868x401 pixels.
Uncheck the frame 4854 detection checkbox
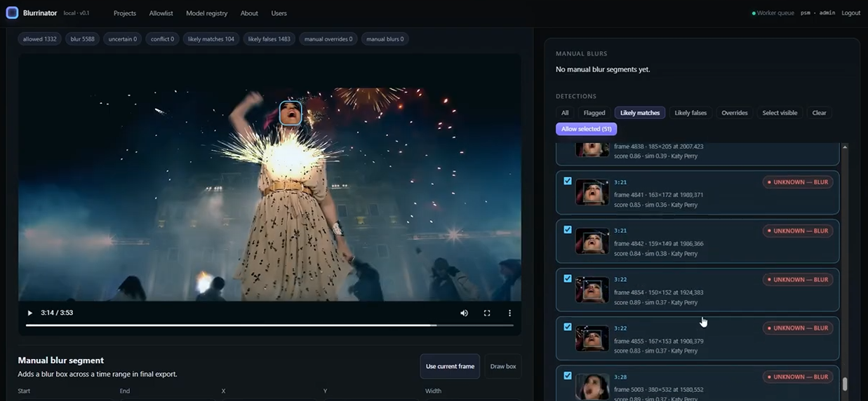click(568, 278)
